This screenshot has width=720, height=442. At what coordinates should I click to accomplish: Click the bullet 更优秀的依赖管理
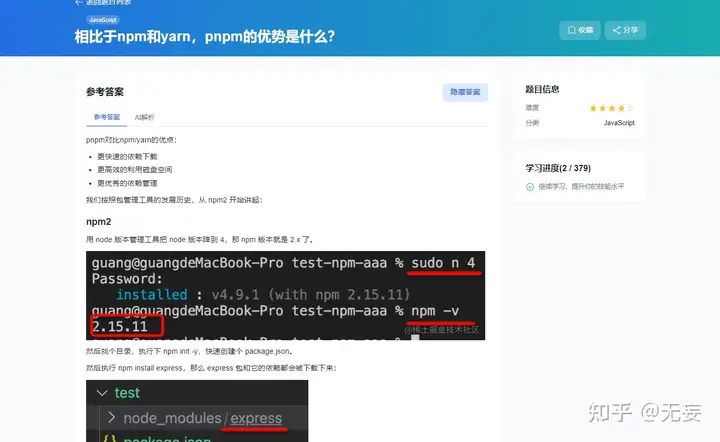click(x=127, y=183)
